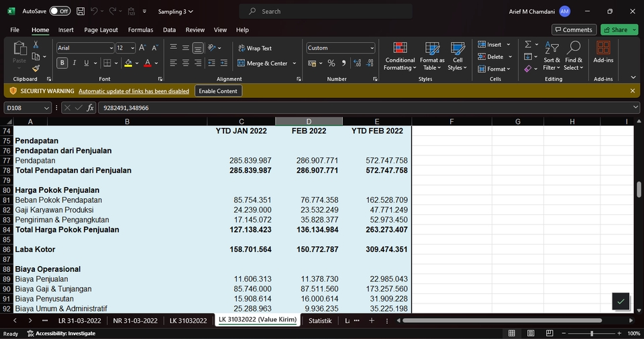Apply Underline formatting
The width and height of the screenshot is (644, 339).
[x=87, y=63]
